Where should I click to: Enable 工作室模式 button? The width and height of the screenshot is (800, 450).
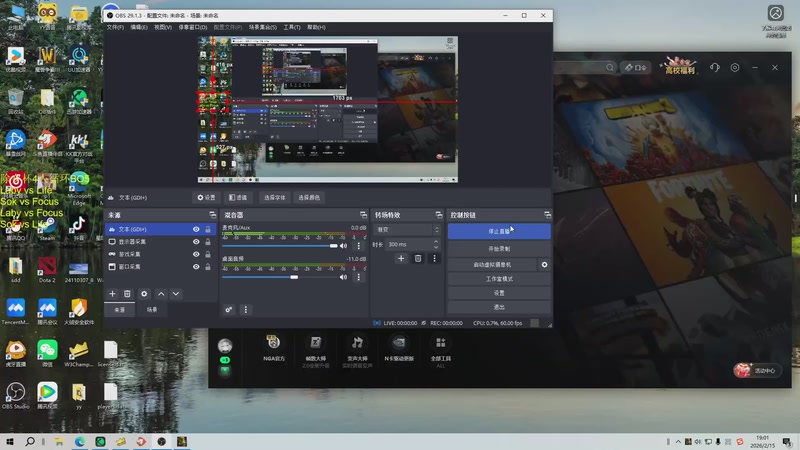coord(499,279)
